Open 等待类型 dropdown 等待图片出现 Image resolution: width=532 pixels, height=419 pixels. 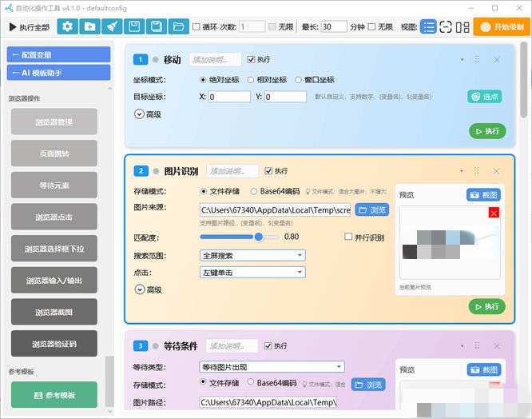[272, 367]
